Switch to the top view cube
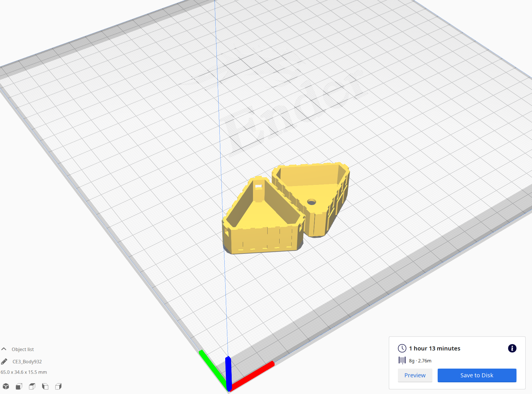The height and width of the screenshot is (394, 532). [x=32, y=386]
